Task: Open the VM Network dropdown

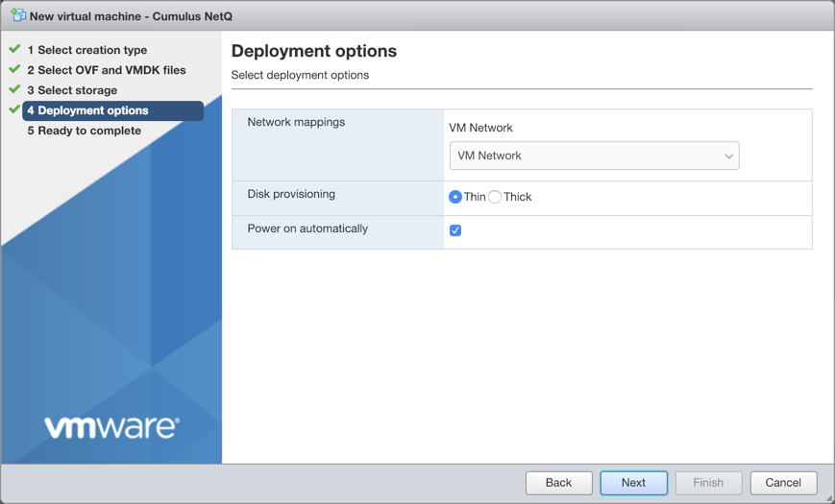Action: (x=593, y=156)
